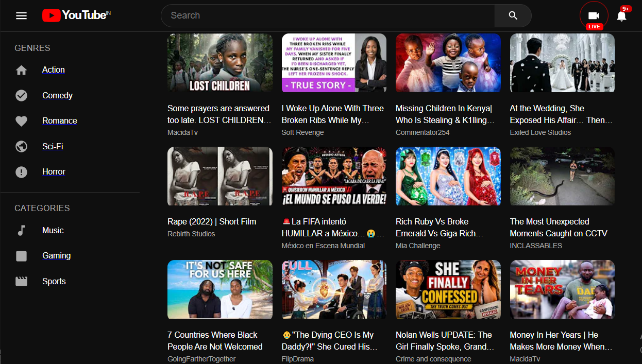
Task: Open México en Escena Mundial channel
Action: point(323,246)
